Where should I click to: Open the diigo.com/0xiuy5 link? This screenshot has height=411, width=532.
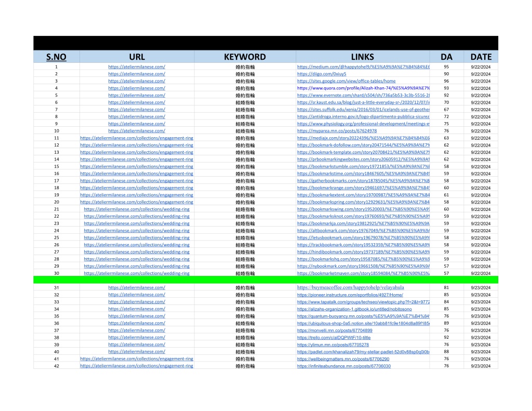[x=322, y=74]
